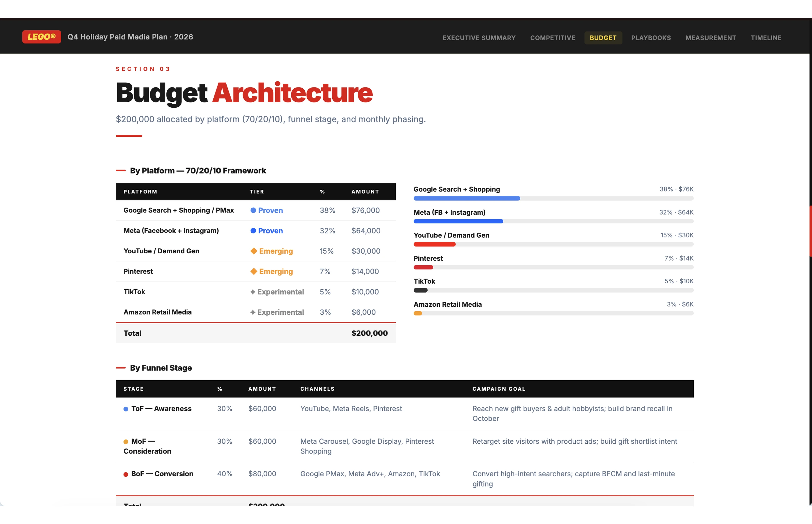Click the orange Emerging diamond for Pinterest
812x524 pixels.
[254, 271]
